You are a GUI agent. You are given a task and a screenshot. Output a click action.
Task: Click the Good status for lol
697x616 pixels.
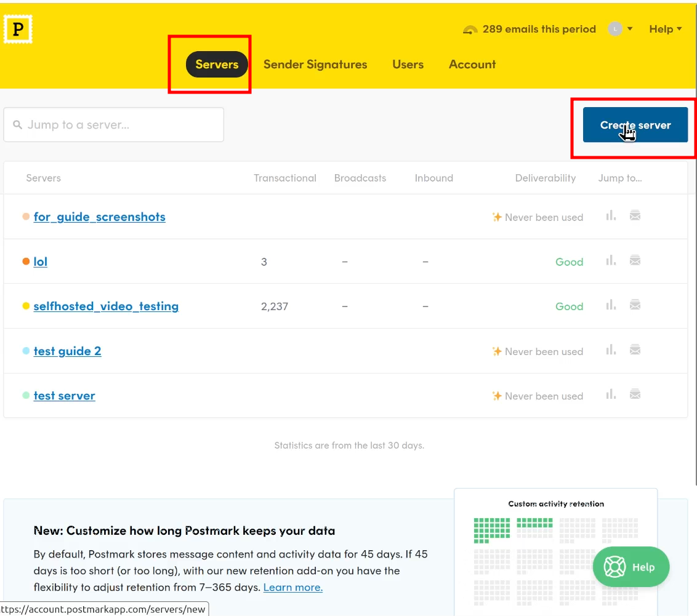click(569, 262)
